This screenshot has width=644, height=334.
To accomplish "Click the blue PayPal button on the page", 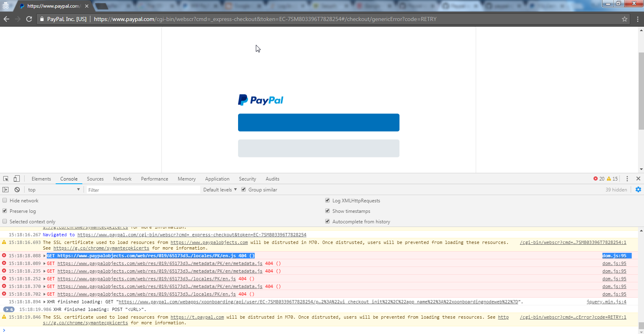I will [319, 122].
